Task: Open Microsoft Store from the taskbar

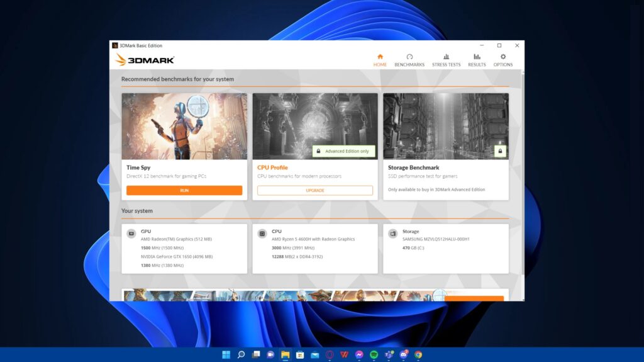Action: tap(300, 354)
